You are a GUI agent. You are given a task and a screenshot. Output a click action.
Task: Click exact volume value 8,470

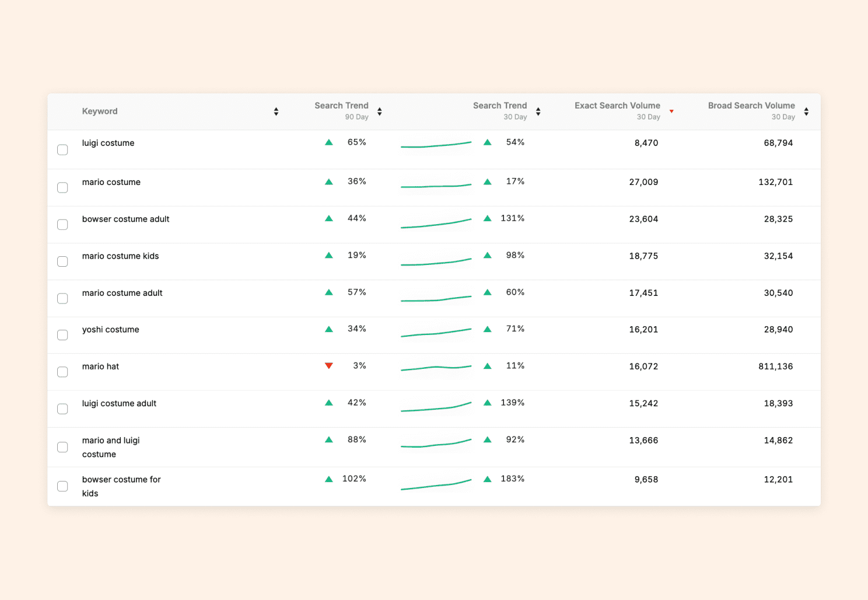coord(646,143)
